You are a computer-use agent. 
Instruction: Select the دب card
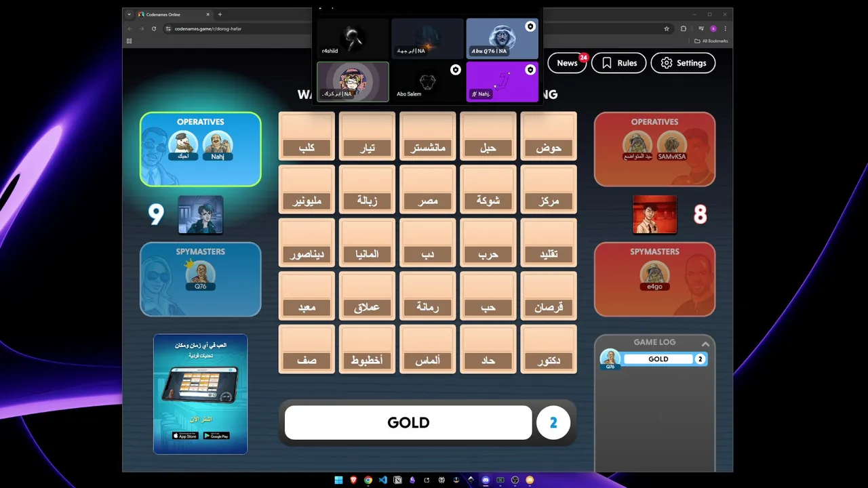pyautogui.click(x=428, y=243)
